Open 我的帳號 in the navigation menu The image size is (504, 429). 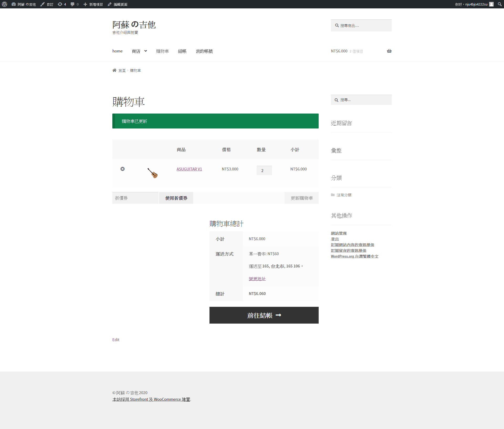coord(204,51)
